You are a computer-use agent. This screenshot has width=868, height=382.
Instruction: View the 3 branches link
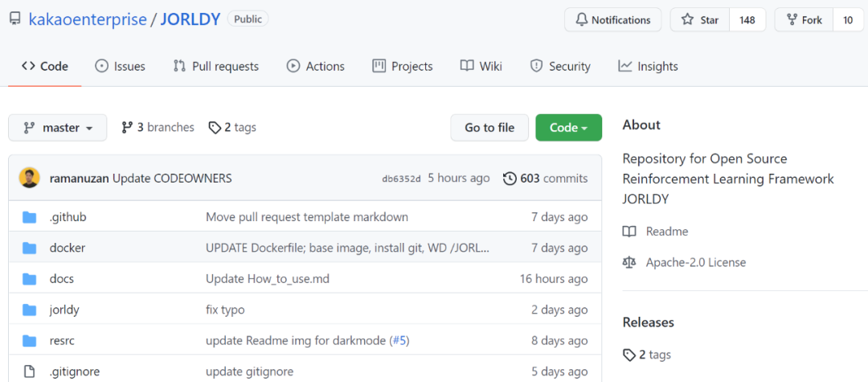[x=158, y=128]
